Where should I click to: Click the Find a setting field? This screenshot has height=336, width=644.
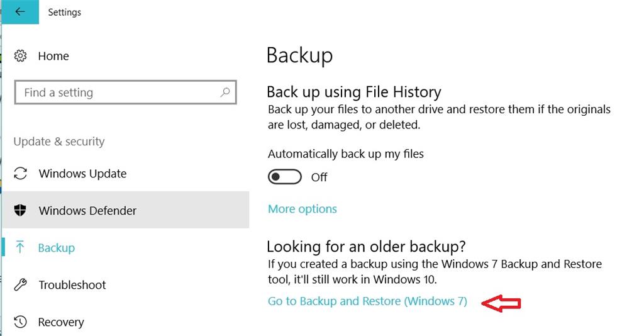[125, 92]
